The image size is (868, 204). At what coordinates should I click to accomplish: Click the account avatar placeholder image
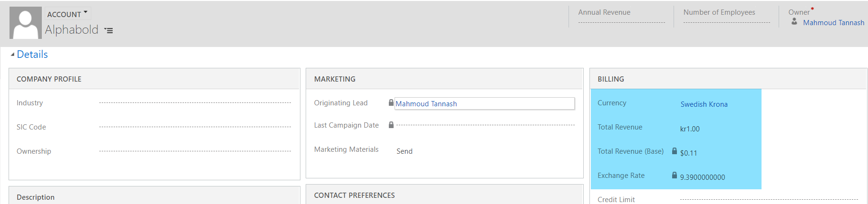point(26,23)
